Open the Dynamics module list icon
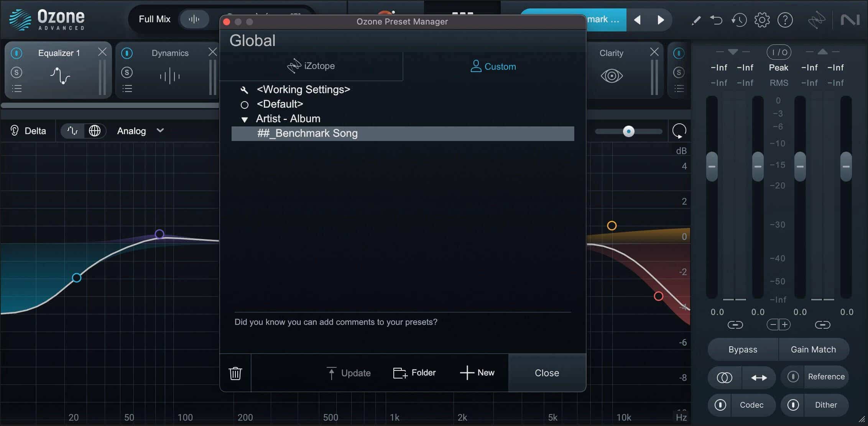The height and width of the screenshot is (426, 868). pos(127,89)
